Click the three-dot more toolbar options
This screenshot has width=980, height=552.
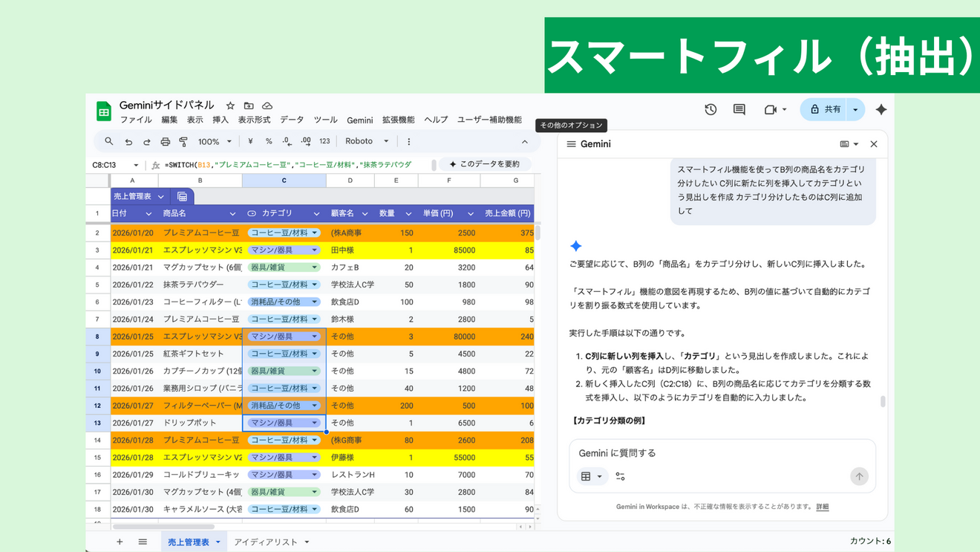408,141
